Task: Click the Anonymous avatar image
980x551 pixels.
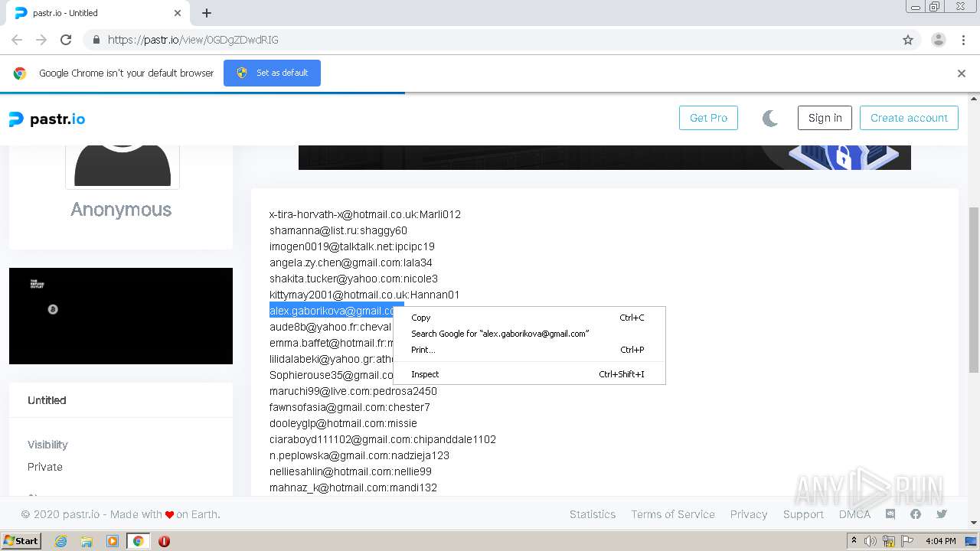Action: pos(122,167)
